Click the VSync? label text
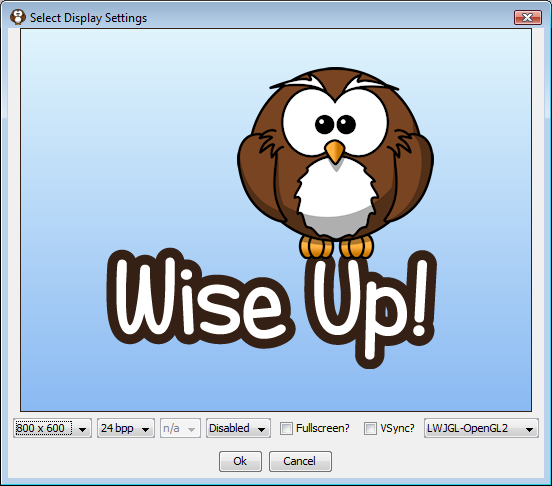552x486 pixels. point(397,428)
